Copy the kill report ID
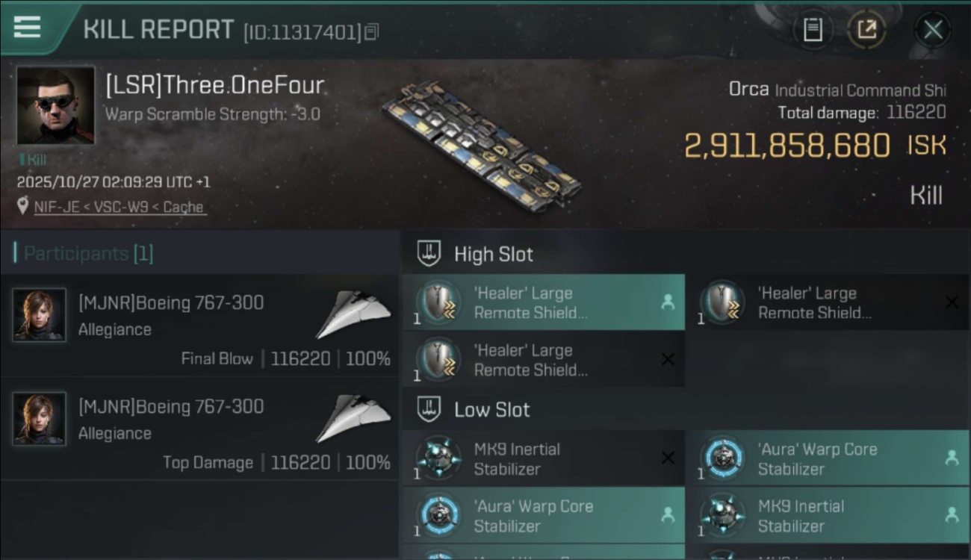The height and width of the screenshot is (560, 971). (372, 31)
